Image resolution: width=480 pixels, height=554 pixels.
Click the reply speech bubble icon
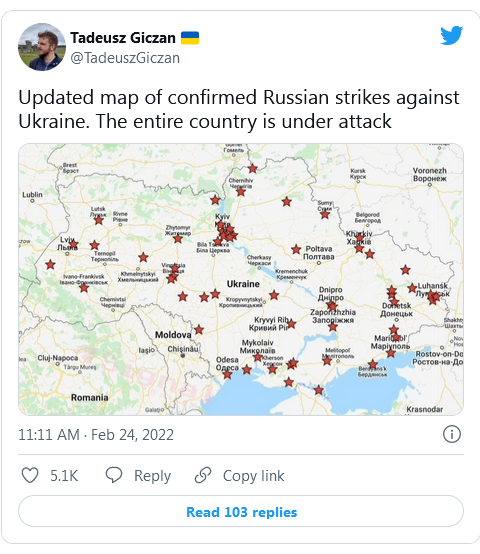[x=114, y=475]
